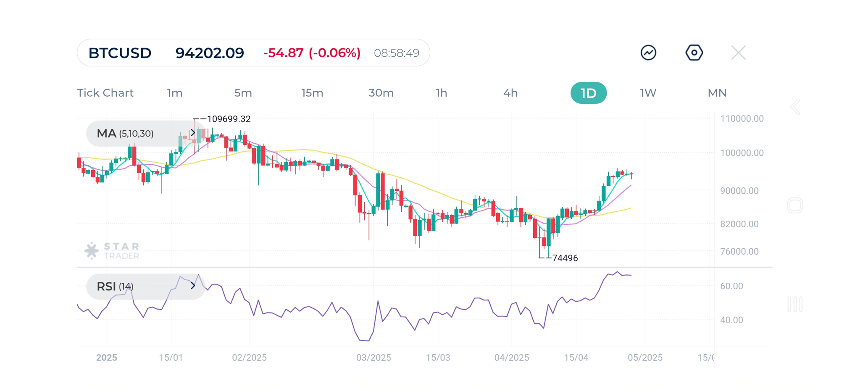Close the chart with the X icon
The image size is (868, 390).
click(738, 53)
